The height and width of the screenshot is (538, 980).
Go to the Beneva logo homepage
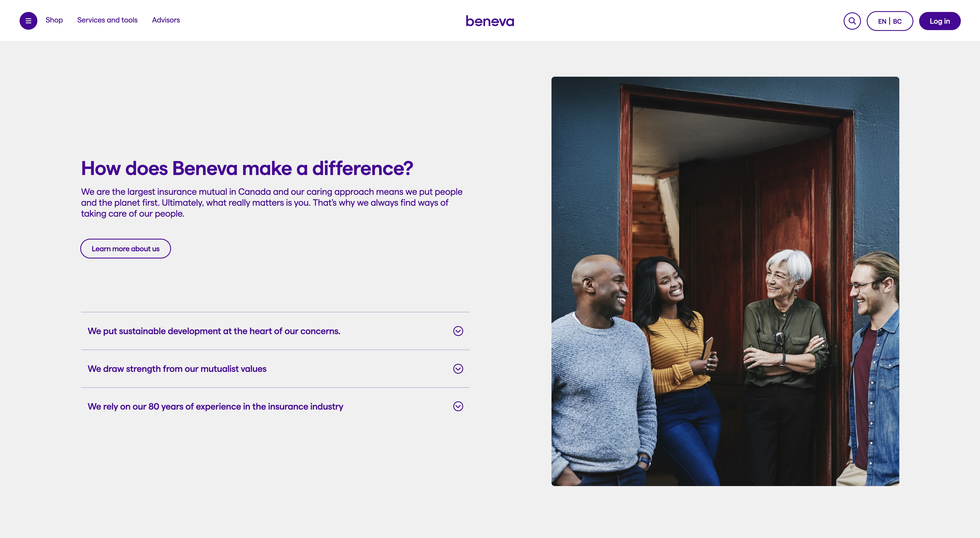coord(490,21)
